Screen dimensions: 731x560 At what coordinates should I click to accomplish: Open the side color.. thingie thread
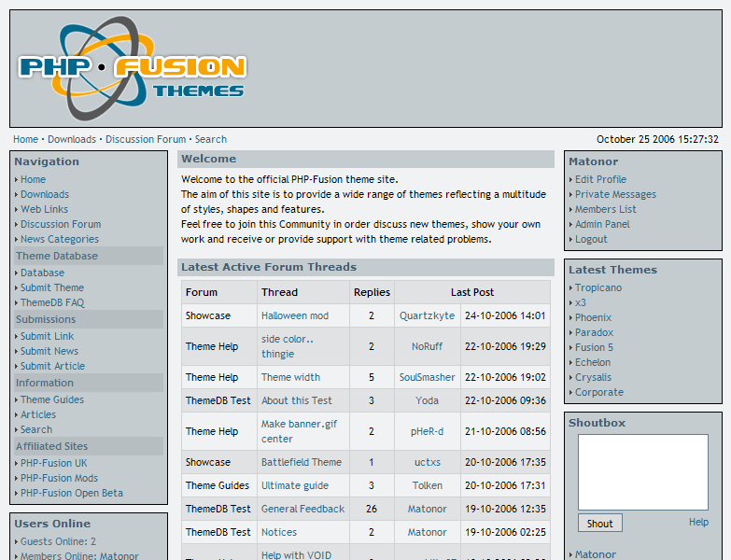pos(288,346)
